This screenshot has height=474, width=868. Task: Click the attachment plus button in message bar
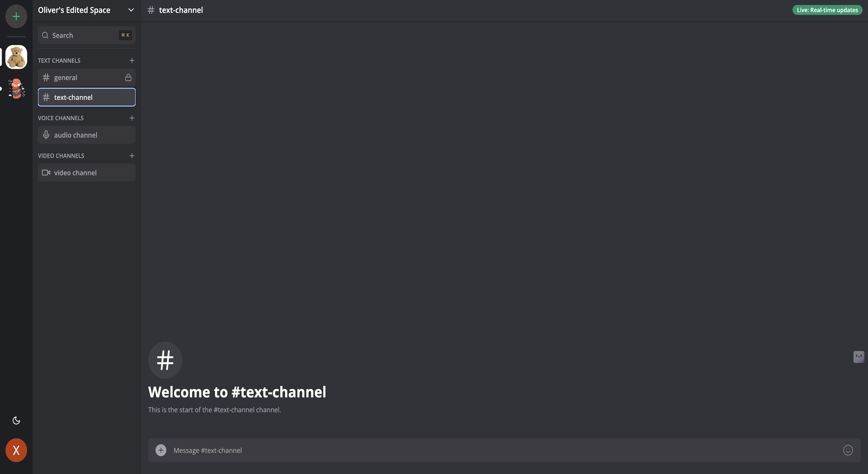tap(161, 450)
